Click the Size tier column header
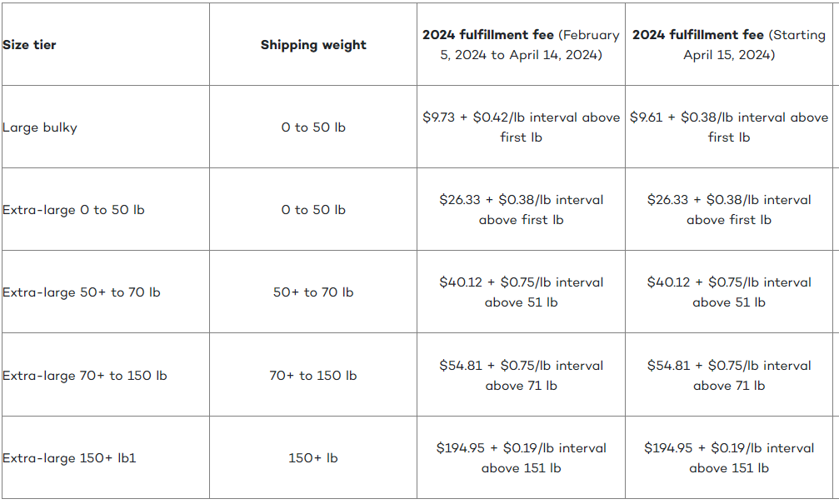 (106, 44)
